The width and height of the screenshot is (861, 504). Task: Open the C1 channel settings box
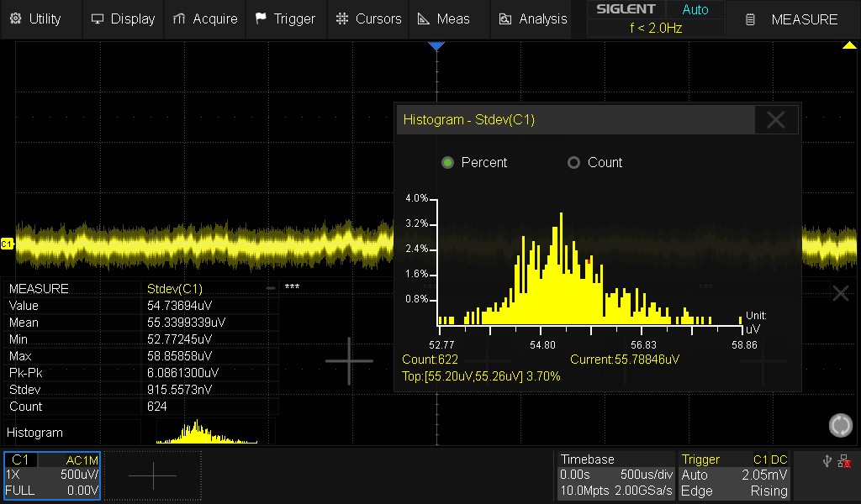[x=52, y=475]
